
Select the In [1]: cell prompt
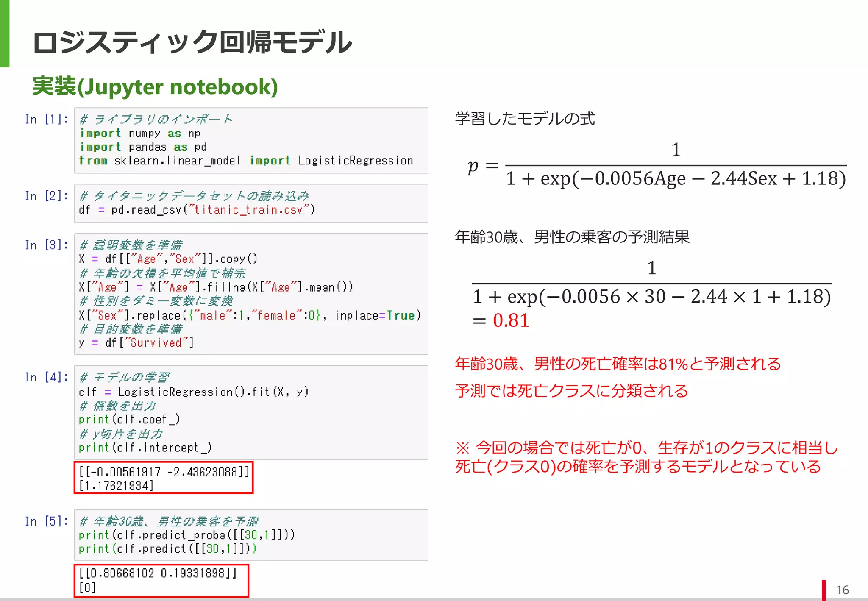tap(47, 120)
